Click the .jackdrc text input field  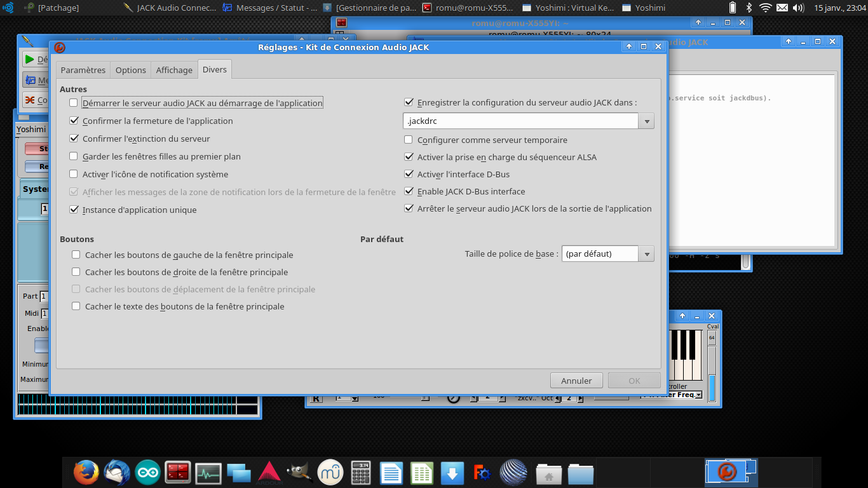click(x=520, y=121)
